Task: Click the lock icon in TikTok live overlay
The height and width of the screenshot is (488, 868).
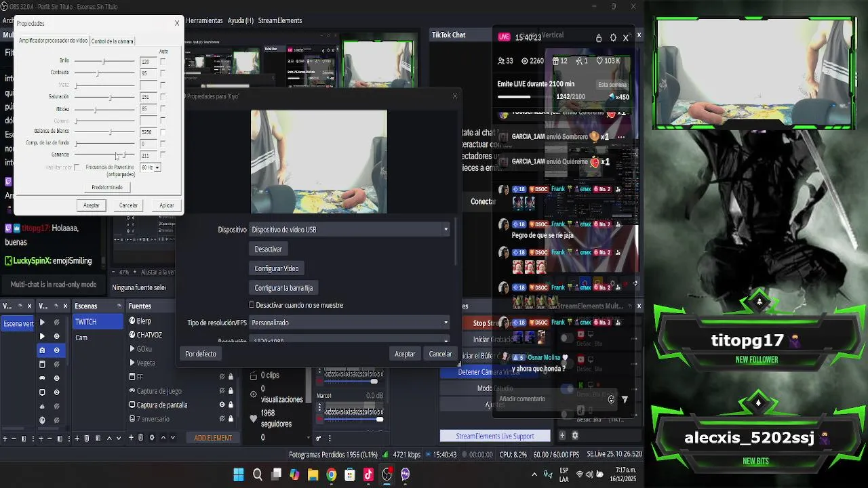Action: [599, 38]
